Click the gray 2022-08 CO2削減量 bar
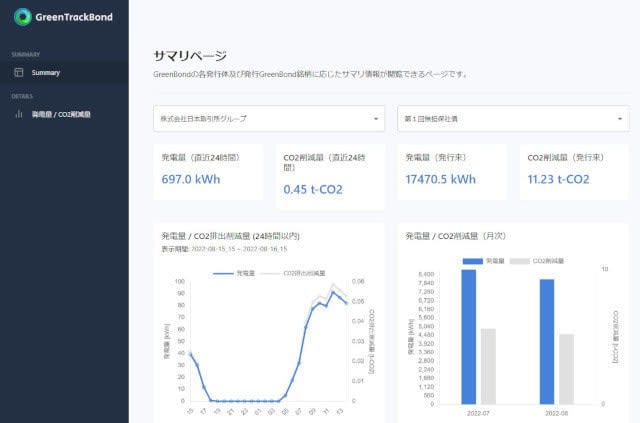 [566, 368]
